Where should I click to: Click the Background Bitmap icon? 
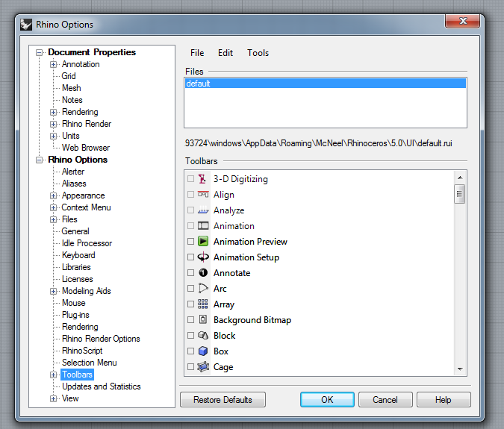tap(203, 319)
